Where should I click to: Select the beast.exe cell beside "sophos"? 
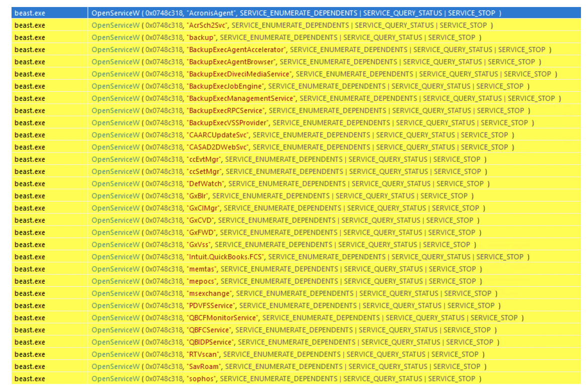point(30,379)
